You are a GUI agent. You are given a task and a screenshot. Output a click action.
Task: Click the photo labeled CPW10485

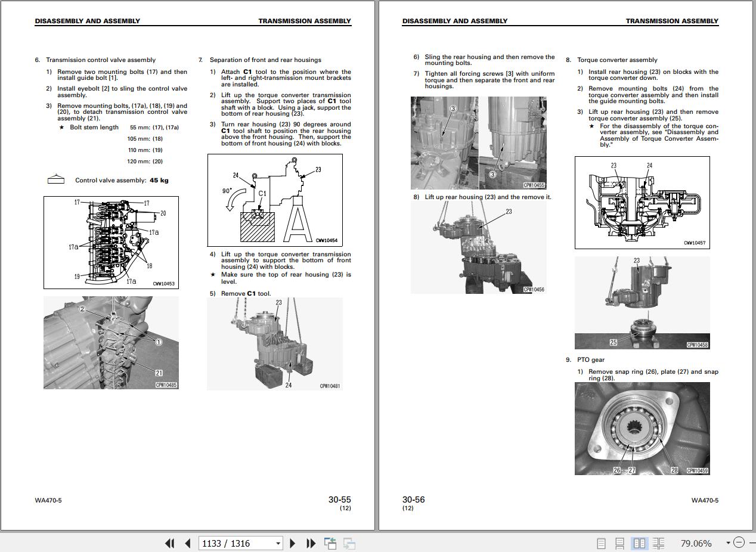[111, 343]
